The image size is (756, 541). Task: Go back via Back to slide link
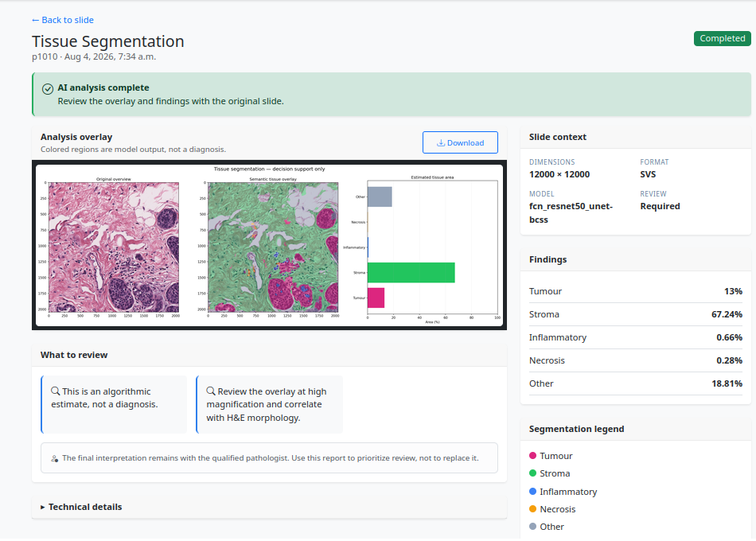point(63,20)
